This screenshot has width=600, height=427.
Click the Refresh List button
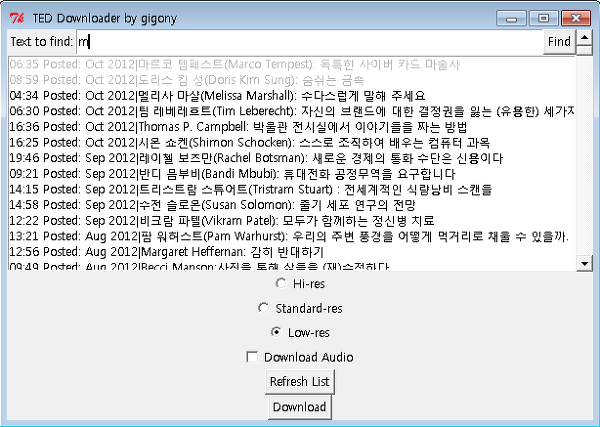tap(300, 381)
